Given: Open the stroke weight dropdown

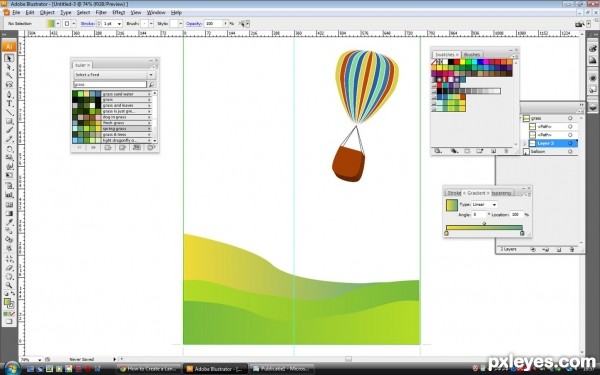Looking at the screenshot, I should tap(119, 24).
